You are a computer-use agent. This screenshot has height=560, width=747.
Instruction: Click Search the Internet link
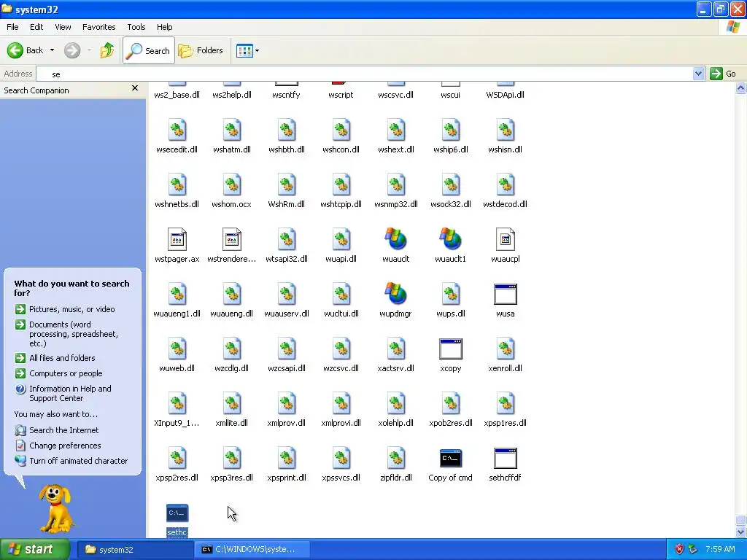click(64, 430)
